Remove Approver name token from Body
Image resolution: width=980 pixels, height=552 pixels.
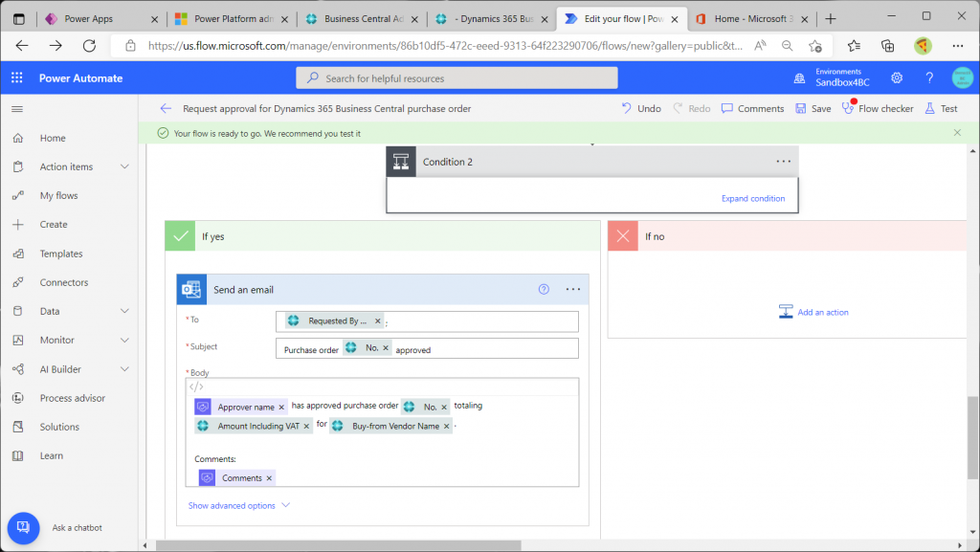pyautogui.click(x=281, y=408)
